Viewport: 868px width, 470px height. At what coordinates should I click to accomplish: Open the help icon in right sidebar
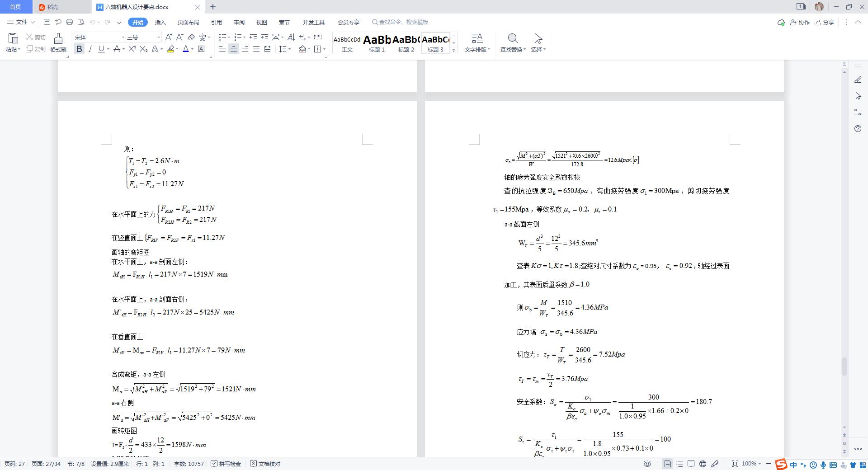point(858,129)
